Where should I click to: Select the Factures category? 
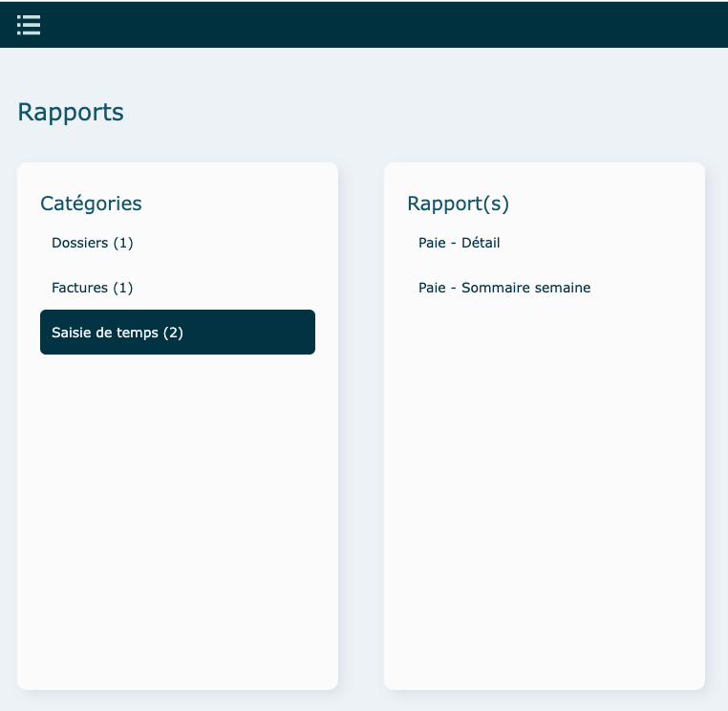92,288
